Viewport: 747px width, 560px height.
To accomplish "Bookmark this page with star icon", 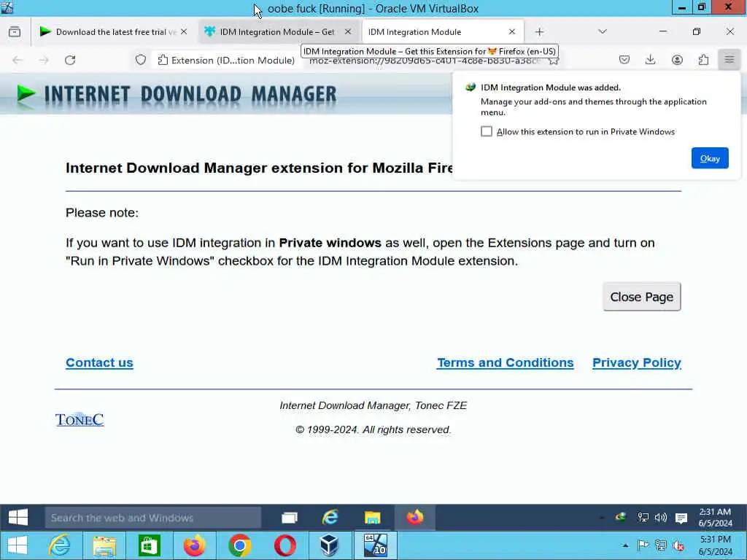I will coord(553,61).
